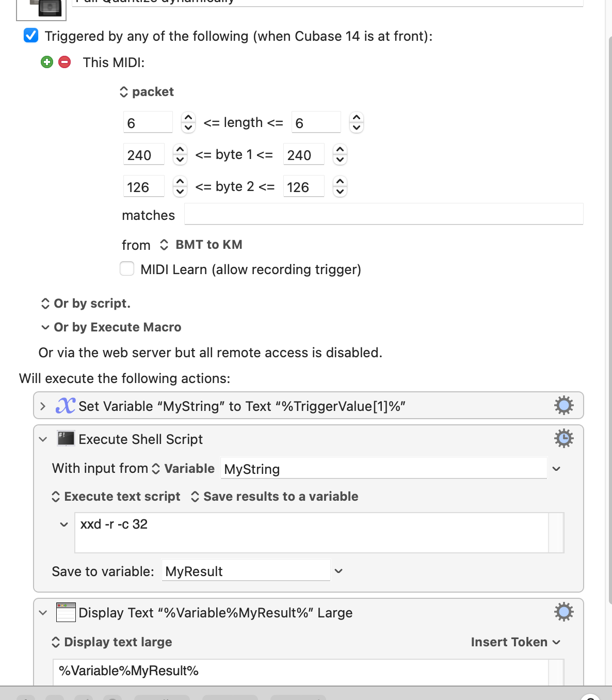Expand the Set Variable MyString action
This screenshot has width=612, height=700.
coord(43,406)
